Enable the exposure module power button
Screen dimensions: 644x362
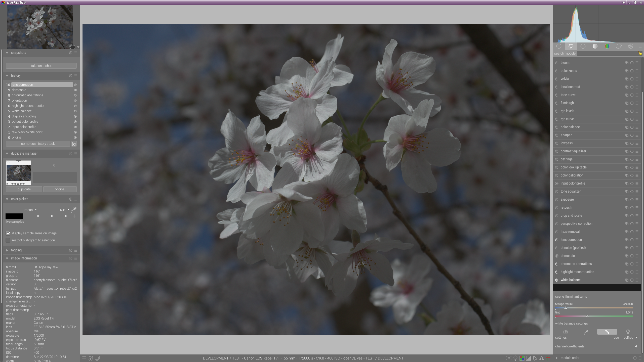point(557,200)
